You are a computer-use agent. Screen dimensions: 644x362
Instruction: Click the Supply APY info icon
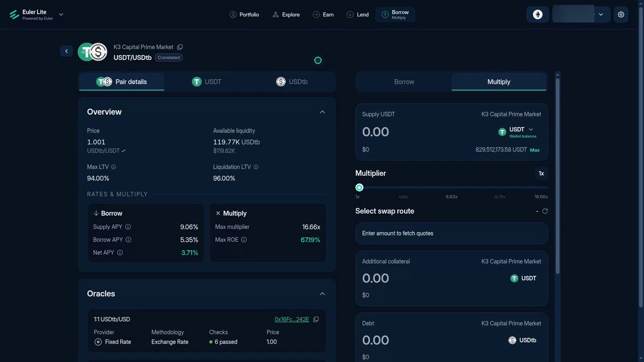coord(128,227)
